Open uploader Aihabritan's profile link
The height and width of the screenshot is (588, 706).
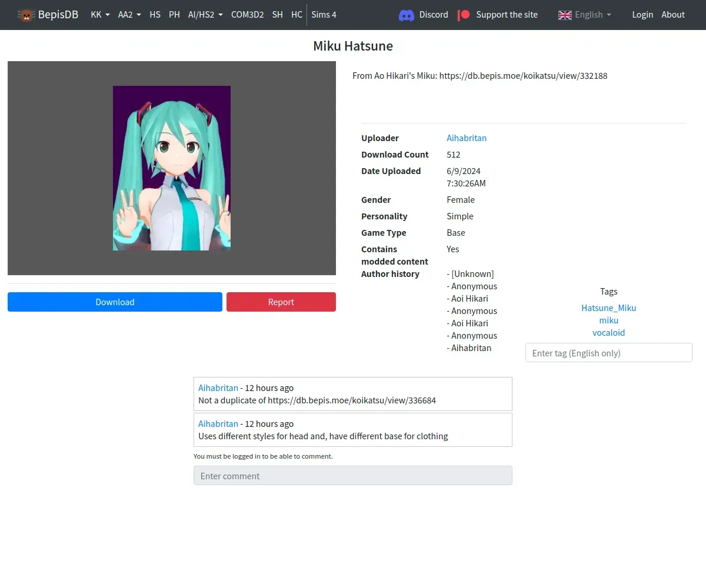(467, 138)
